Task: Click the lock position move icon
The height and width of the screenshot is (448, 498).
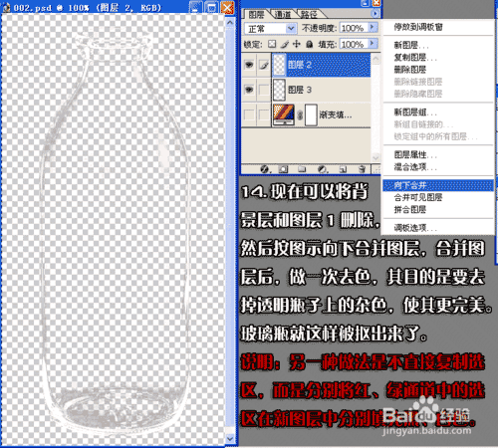Action: tap(297, 44)
